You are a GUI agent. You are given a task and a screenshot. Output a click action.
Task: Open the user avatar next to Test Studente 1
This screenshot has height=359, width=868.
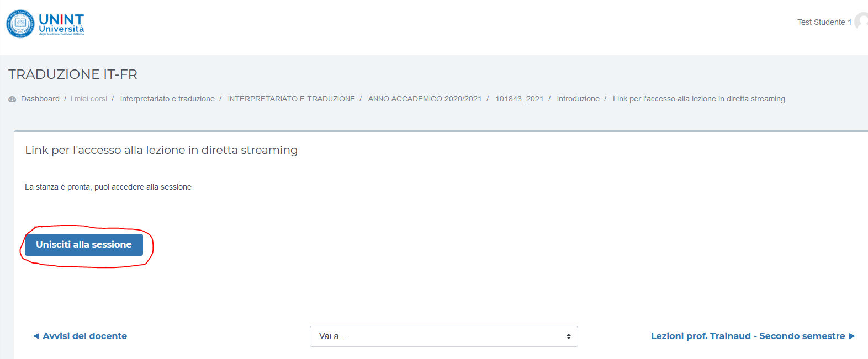click(x=861, y=22)
